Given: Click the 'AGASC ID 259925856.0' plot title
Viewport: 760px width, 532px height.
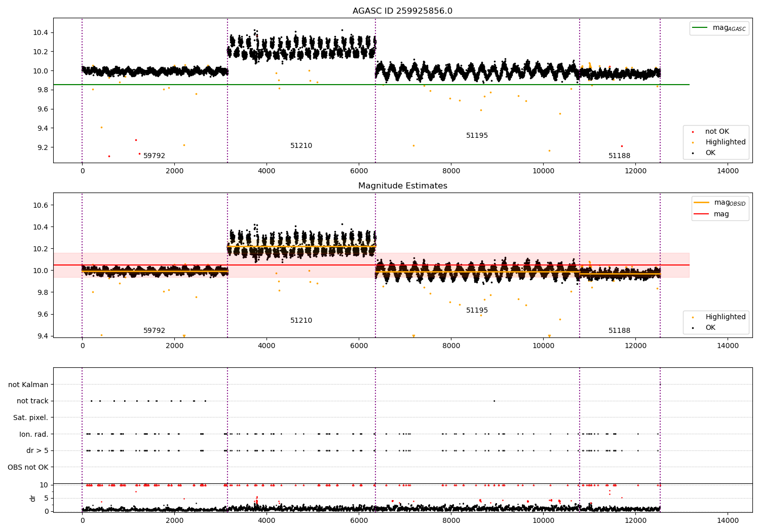Looking at the screenshot, I should [x=402, y=11].
